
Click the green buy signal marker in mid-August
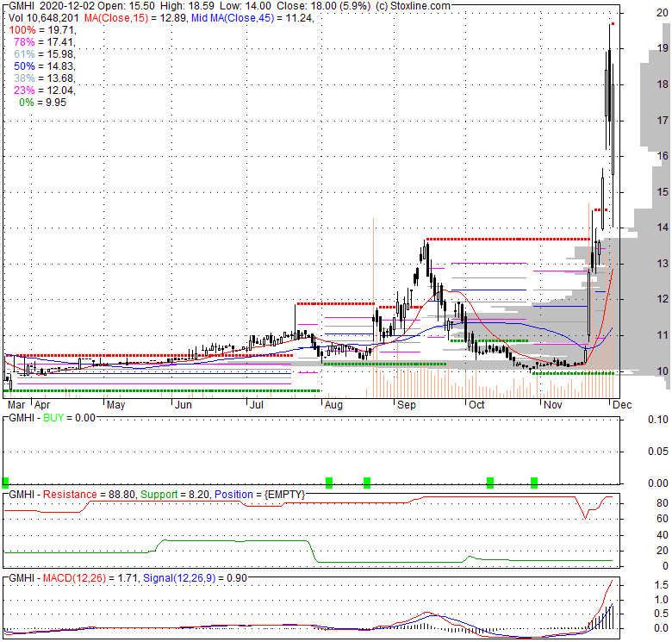367,483
